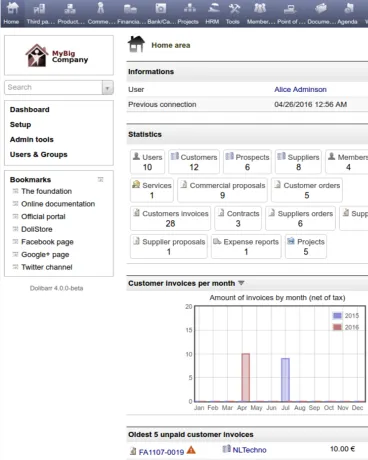Open Official portal bookmark
Image resolution: width=368 pixels, height=460 pixels.
tap(43, 217)
